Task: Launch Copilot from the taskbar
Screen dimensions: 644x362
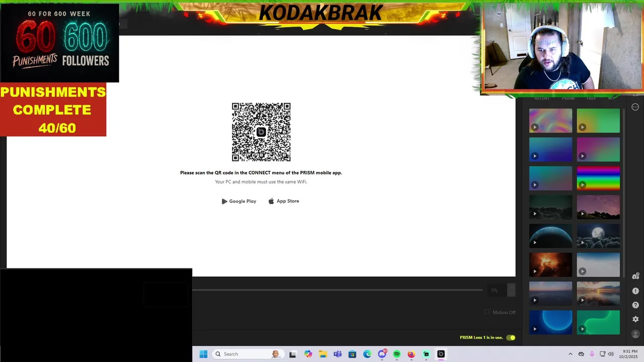Action: pos(308,354)
